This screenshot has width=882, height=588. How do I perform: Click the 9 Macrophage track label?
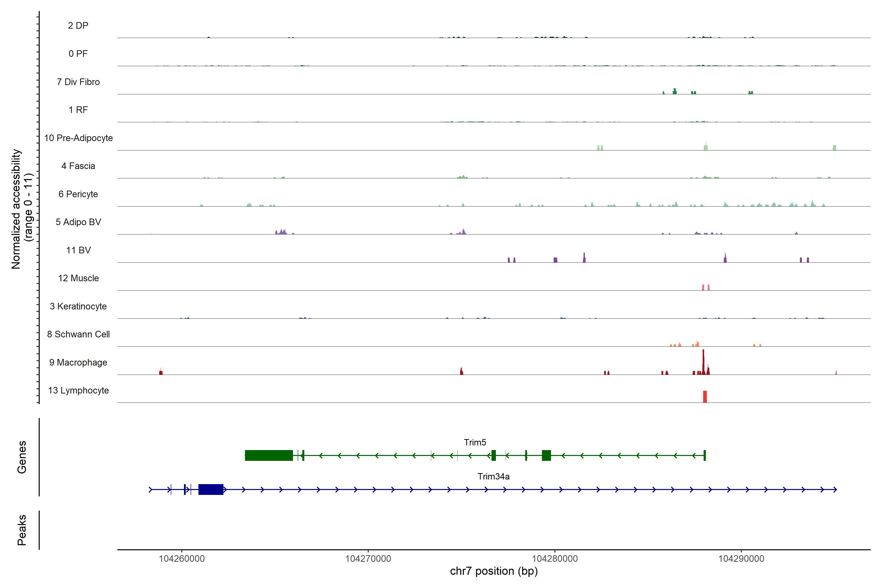click(78, 362)
